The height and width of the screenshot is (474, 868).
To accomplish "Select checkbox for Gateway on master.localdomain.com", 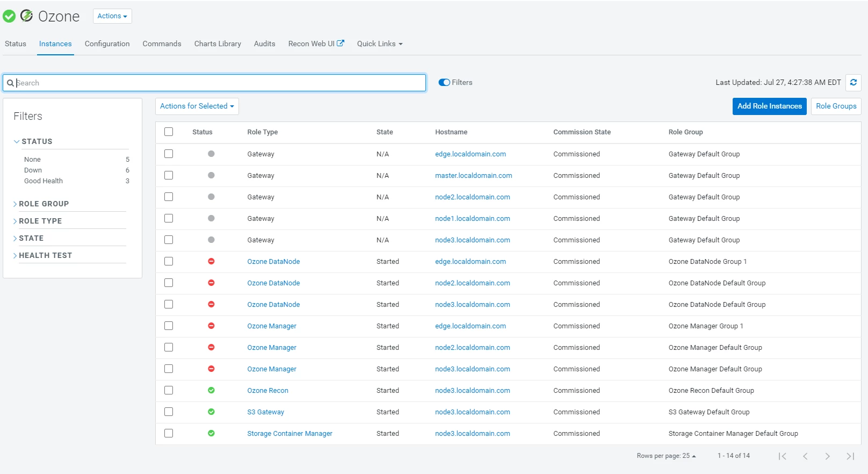I will (169, 175).
